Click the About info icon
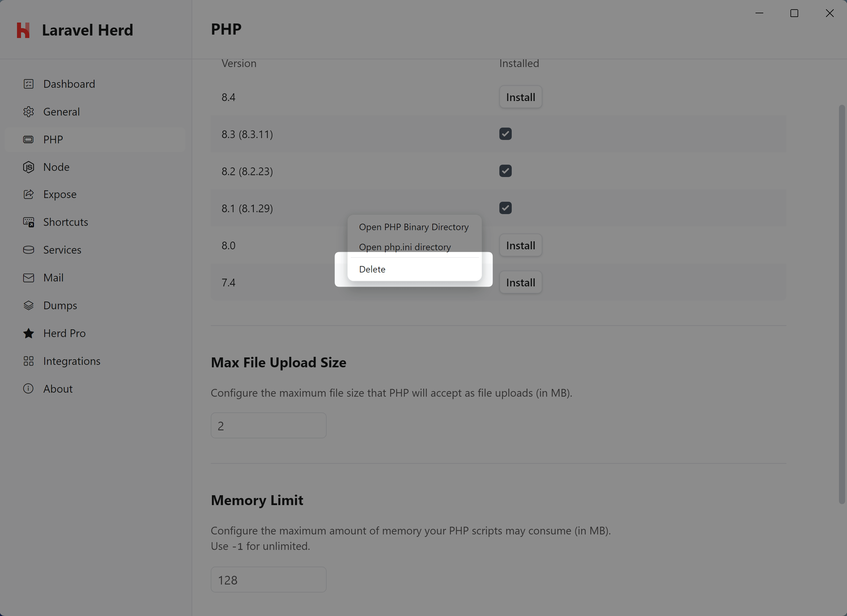This screenshot has width=847, height=616. click(29, 388)
